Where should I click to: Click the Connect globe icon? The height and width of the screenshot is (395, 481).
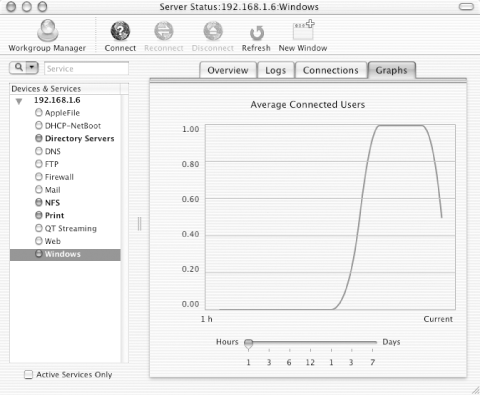(120, 31)
